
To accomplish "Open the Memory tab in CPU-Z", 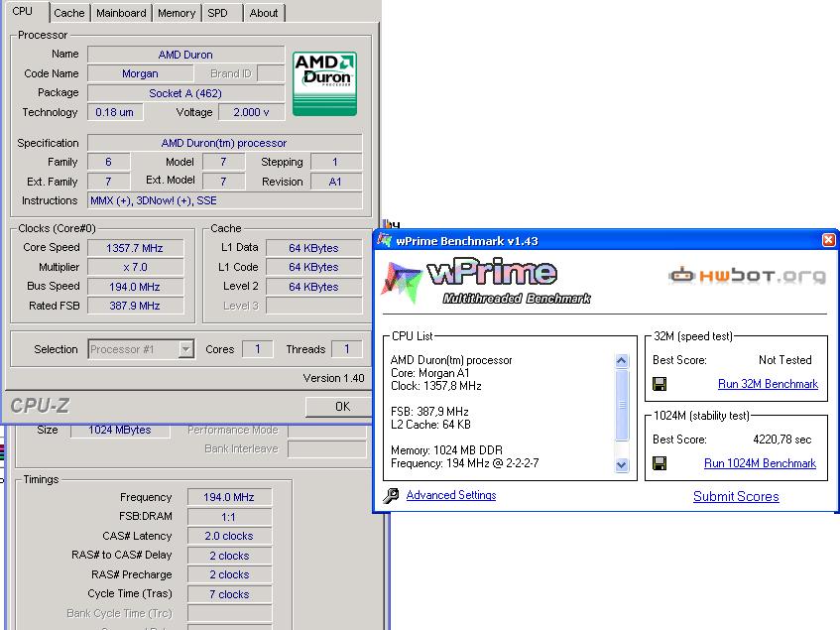I will pos(177,13).
